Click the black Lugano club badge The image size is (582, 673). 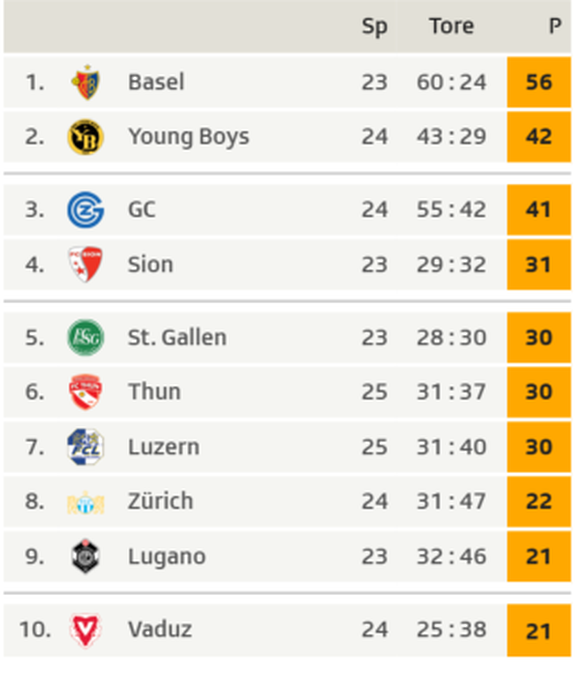point(86,556)
